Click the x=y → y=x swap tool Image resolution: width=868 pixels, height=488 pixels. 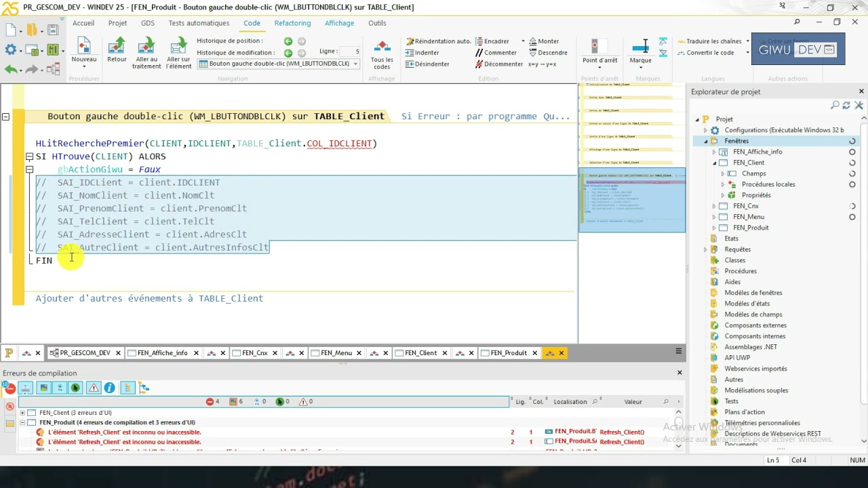coord(542,64)
